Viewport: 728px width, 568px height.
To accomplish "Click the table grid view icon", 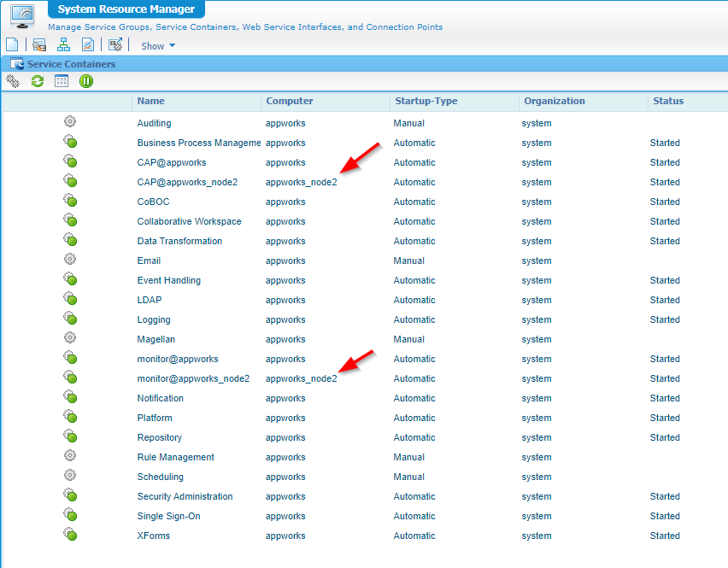I will pyautogui.click(x=62, y=81).
